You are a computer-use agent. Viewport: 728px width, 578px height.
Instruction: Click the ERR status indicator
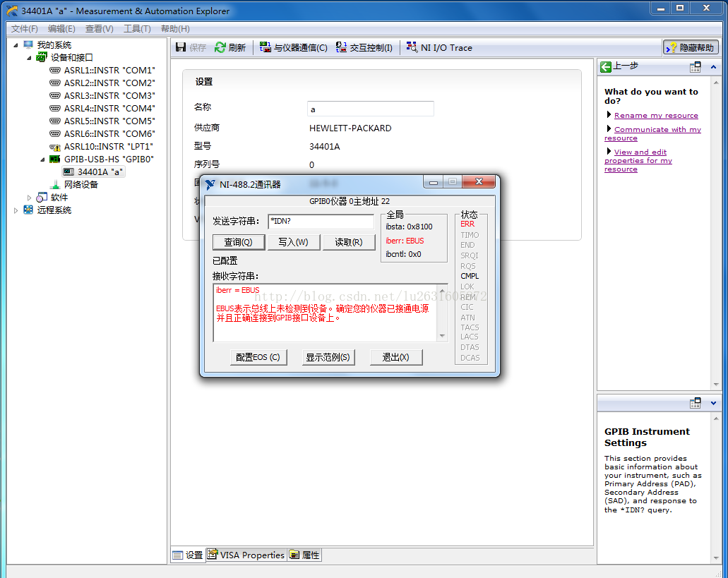pyautogui.click(x=467, y=224)
